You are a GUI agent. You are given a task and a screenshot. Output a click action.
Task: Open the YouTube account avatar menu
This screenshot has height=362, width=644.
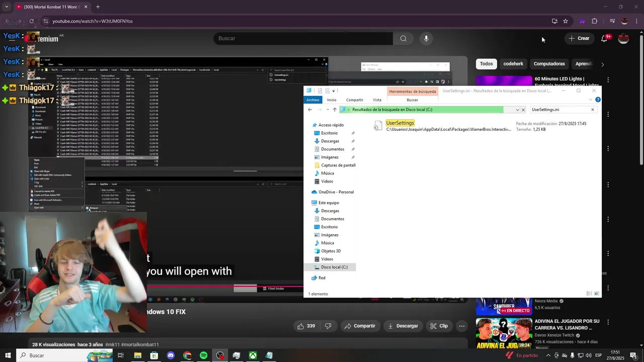pyautogui.click(x=623, y=39)
